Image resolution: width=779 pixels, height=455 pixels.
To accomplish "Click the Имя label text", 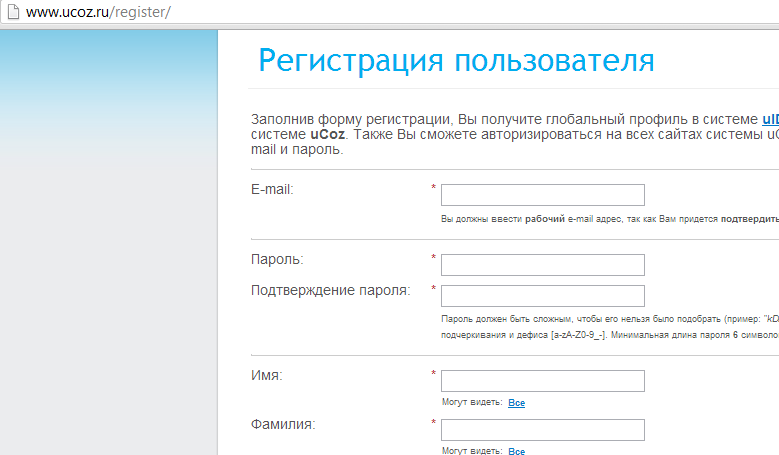I will [267, 375].
